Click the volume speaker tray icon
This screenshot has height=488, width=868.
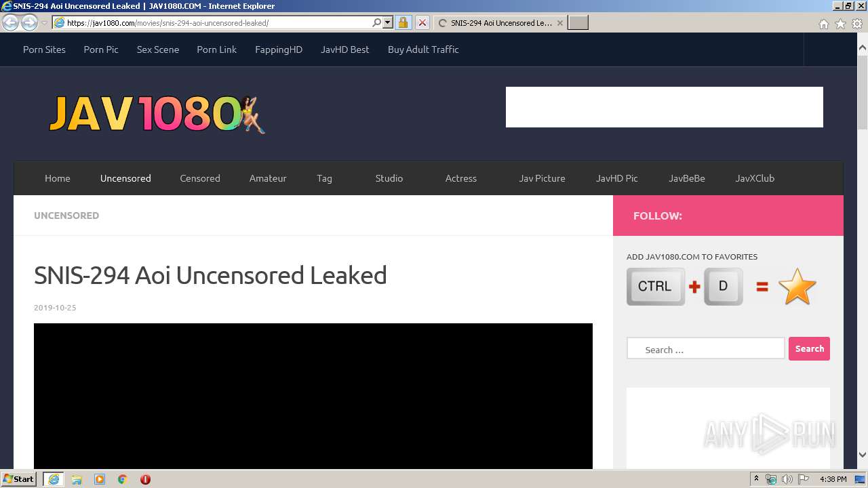pyautogui.click(x=787, y=479)
